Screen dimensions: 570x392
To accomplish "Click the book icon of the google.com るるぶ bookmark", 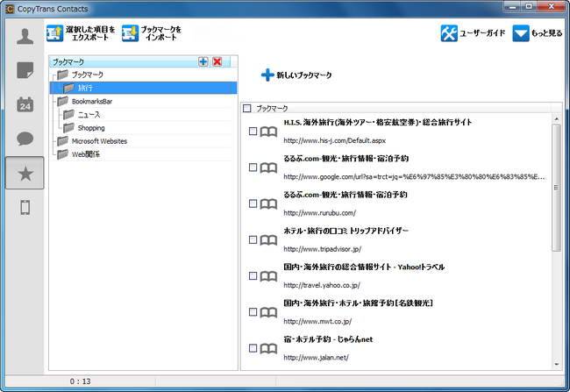I will (x=268, y=167).
